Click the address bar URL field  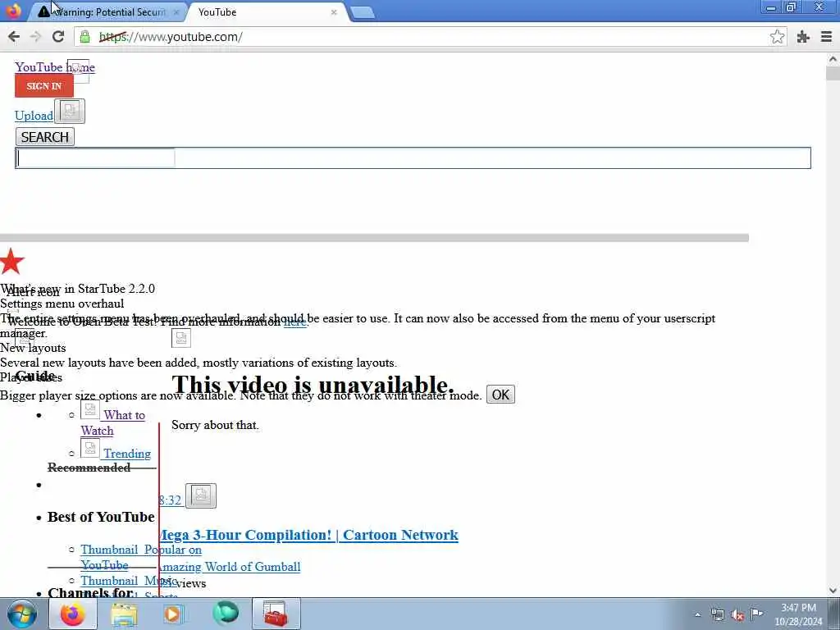pos(428,36)
